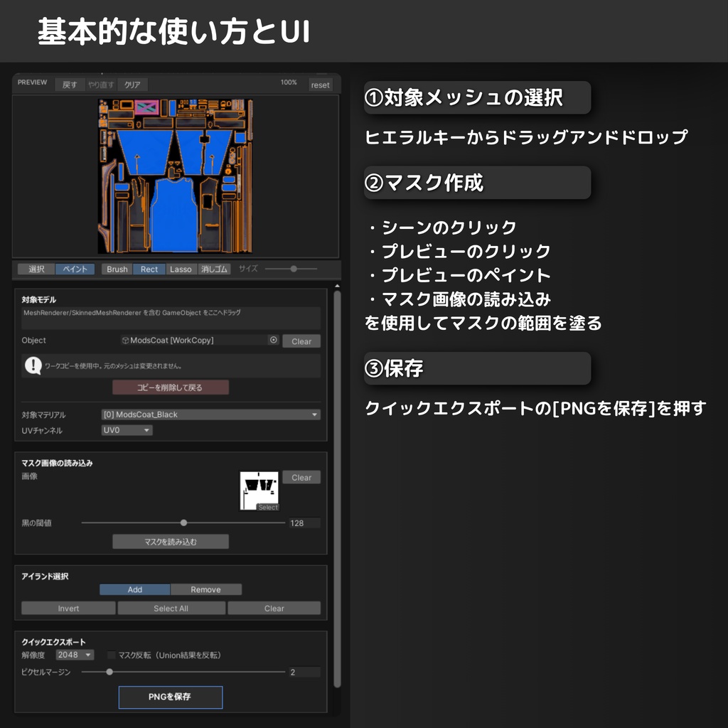The width and height of the screenshot is (728, 728).
Task: Enable the マスク反転 (Union結果を反転) checkbox
Action: tap(110, 655)
